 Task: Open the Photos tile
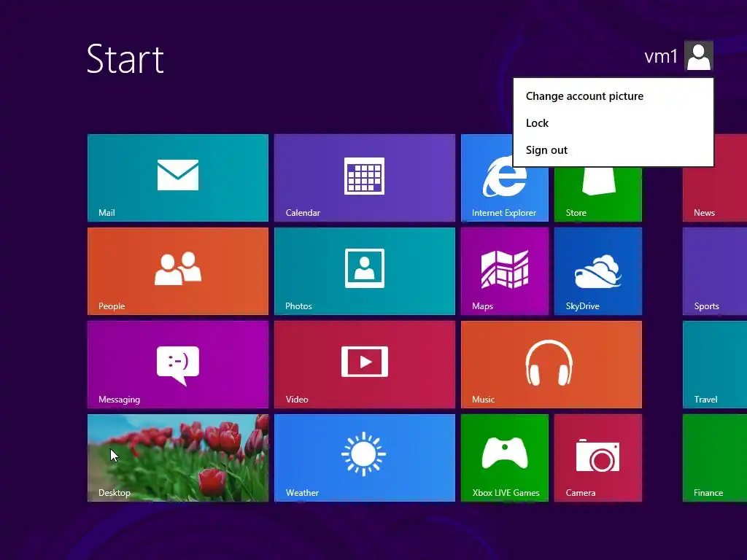(x=365, y=271)
